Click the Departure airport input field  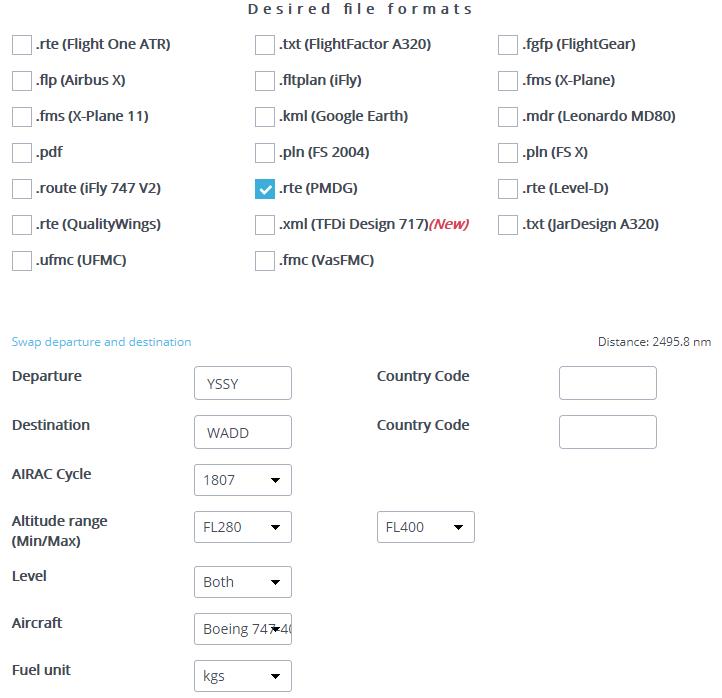[242, 383]
